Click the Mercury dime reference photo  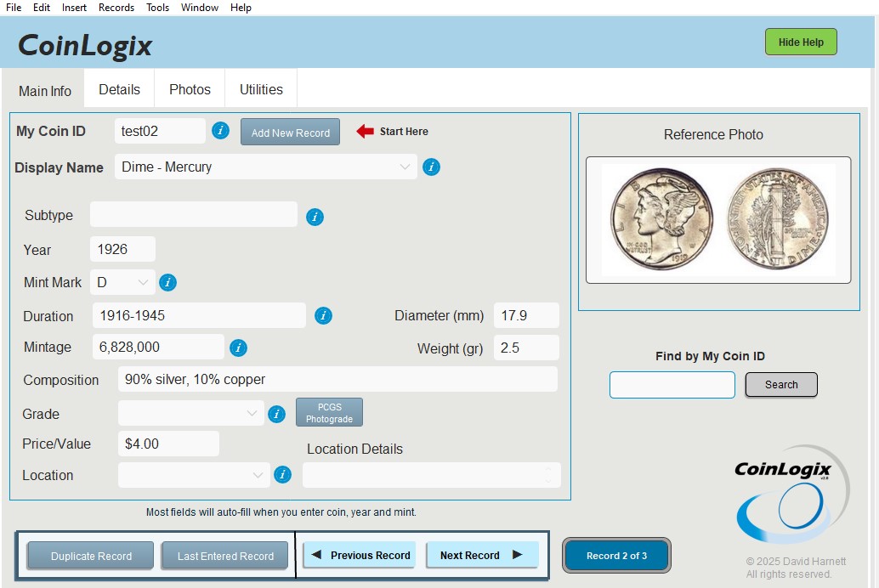pos(718,220)
